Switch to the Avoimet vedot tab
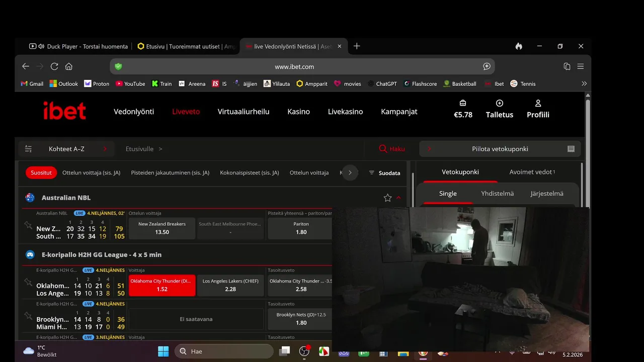This screenshot has height=362, width=644. pyautogui.click(x=532, y=172)
